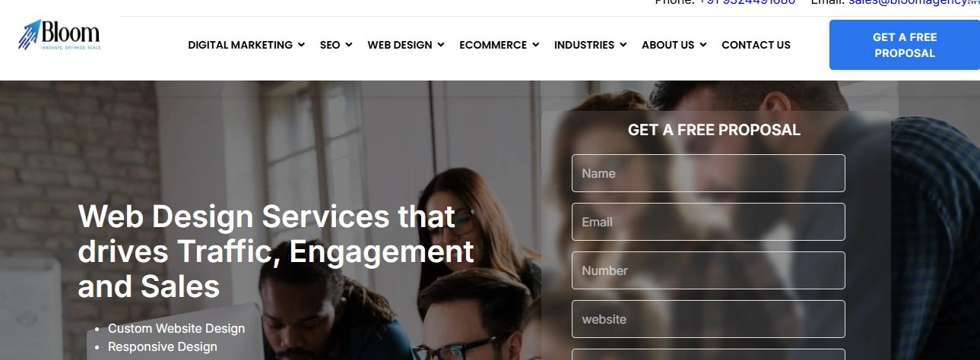Click the Web Design Services headline text
Image resolution: width=980 pixels, height=360 pixels.
point(276,251)
